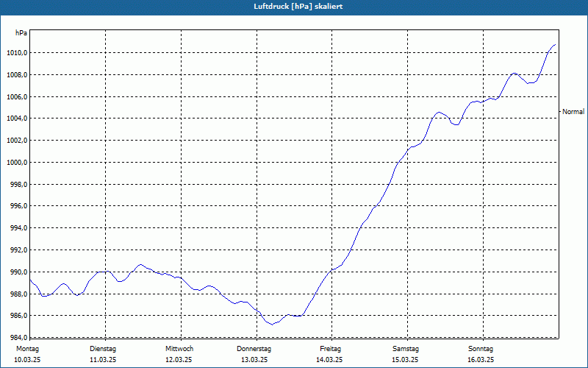Click the 'Normal' pressure marker label

(x=573, y=112)
